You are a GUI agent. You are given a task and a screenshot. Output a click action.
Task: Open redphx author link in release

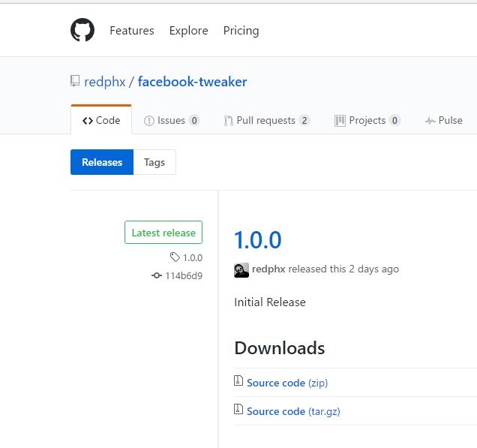click(268, 269)
